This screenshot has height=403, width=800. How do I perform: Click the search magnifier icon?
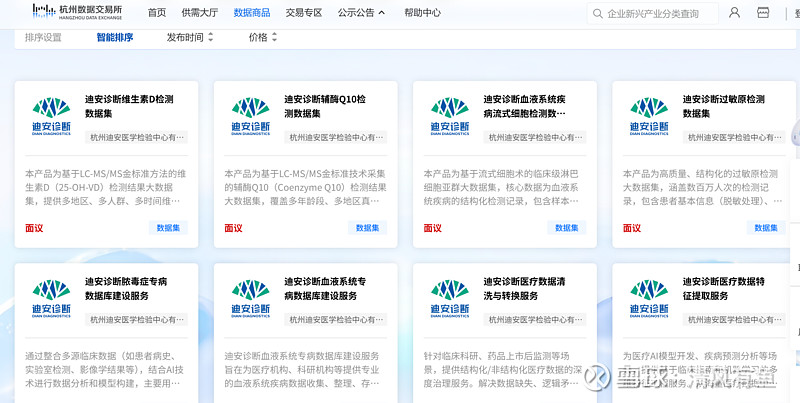pos(597,14)
